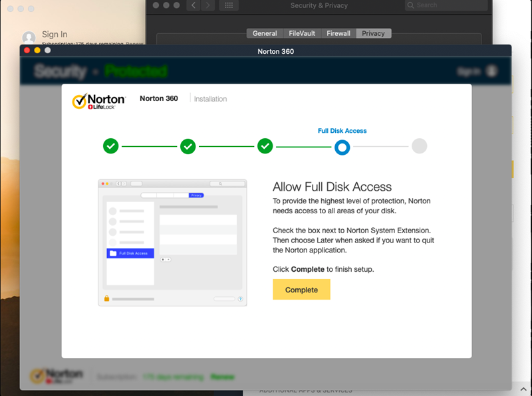Click the blue Full Disk Access step label

[x=342, y=131]
